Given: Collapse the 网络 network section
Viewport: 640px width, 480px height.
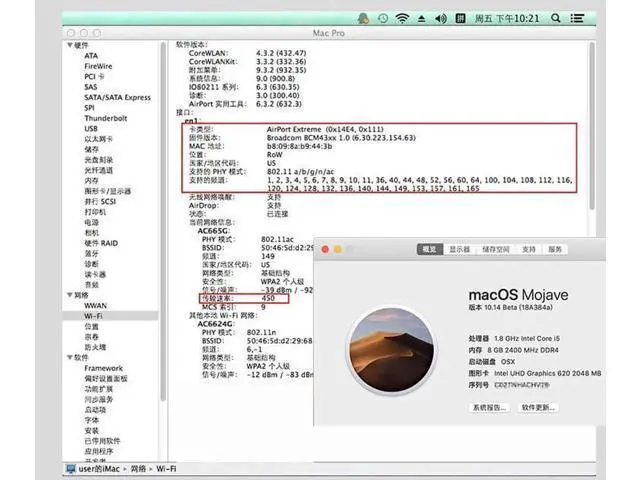Looking at the screenshot, I should (70, 295).
